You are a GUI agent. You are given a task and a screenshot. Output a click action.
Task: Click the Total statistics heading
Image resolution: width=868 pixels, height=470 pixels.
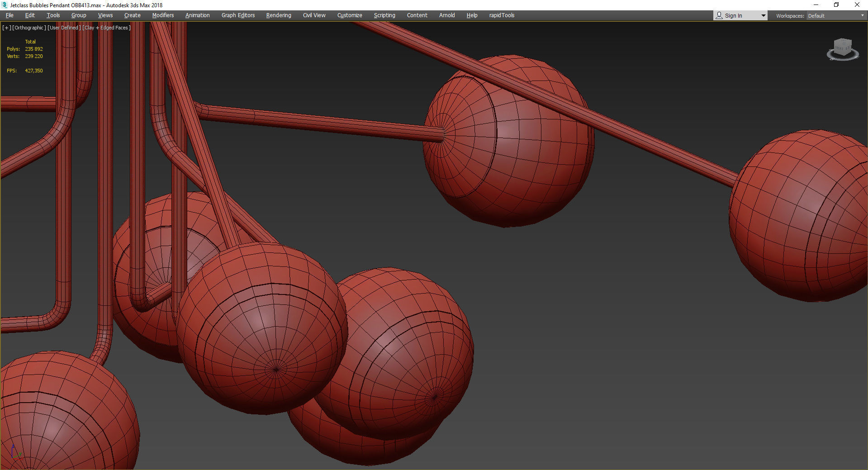pos(30,42)
